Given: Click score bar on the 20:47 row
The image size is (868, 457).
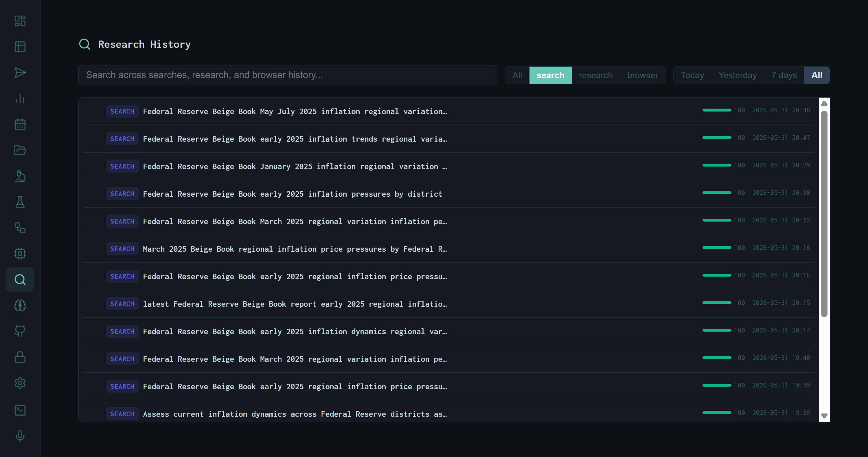Looking at the screenshot, I should click(x=717, y=138).
